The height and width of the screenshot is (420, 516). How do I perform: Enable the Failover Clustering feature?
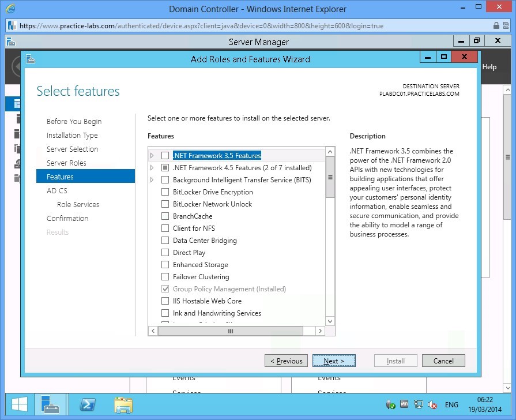[164, 276]
